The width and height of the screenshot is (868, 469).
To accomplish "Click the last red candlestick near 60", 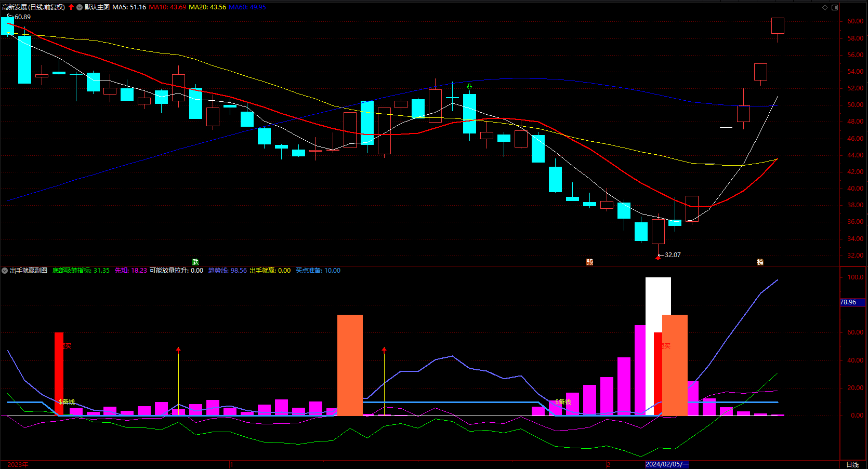I will coord(778,26).
